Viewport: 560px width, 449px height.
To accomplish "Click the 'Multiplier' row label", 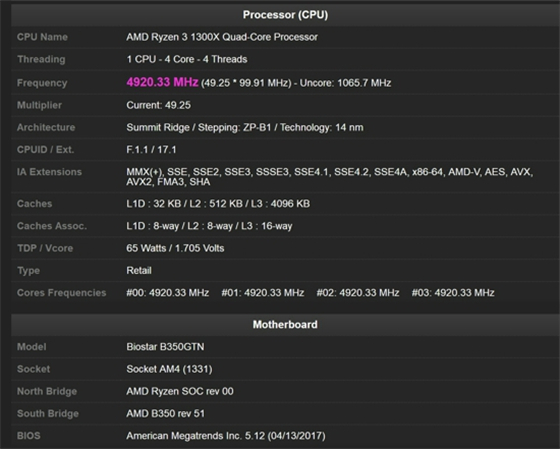I will coord(39,105).
